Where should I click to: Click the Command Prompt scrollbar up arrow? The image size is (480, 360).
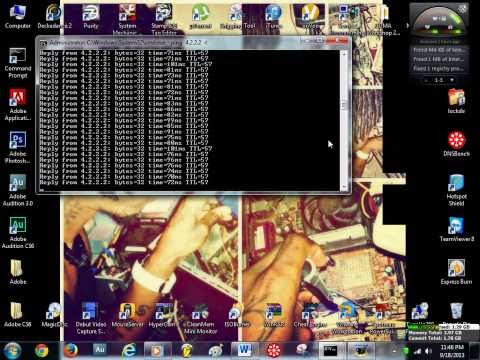(x=343, y=53)
